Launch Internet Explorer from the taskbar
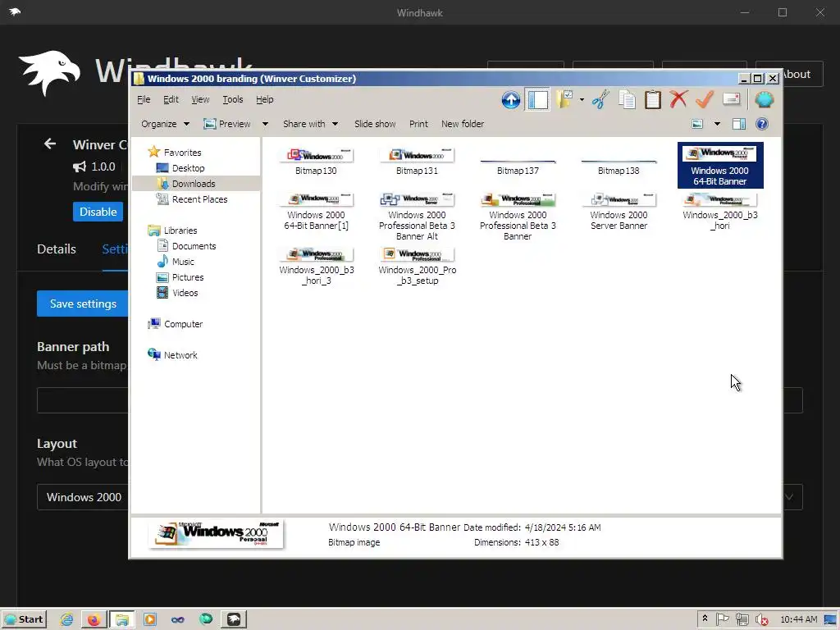This screenshot has height=630, width=840. coord(66,619)
